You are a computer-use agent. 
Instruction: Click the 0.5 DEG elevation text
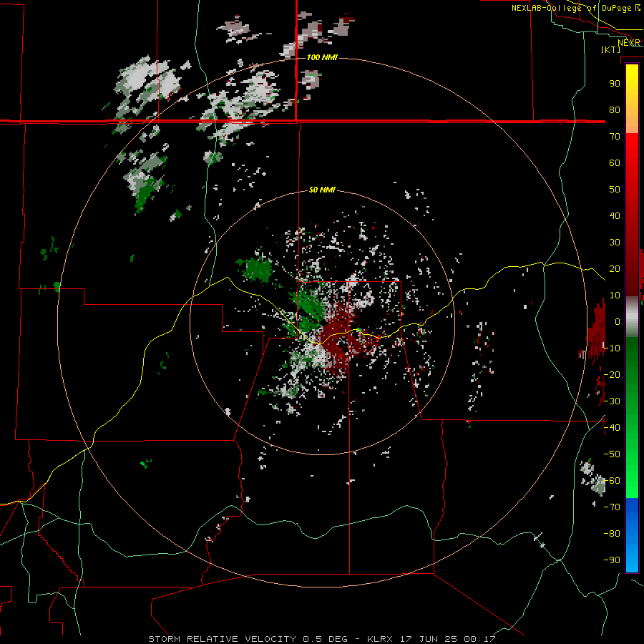[326, 639]
